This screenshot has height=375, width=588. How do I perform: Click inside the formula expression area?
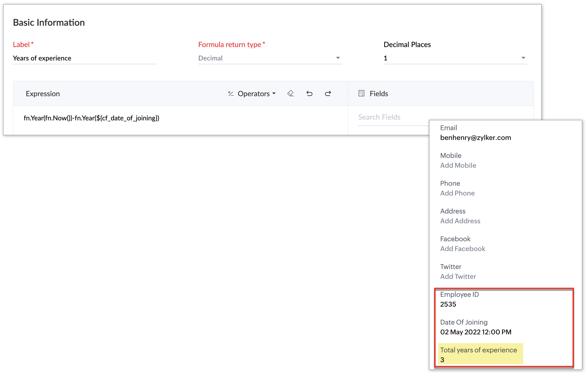tap(91, 118)
